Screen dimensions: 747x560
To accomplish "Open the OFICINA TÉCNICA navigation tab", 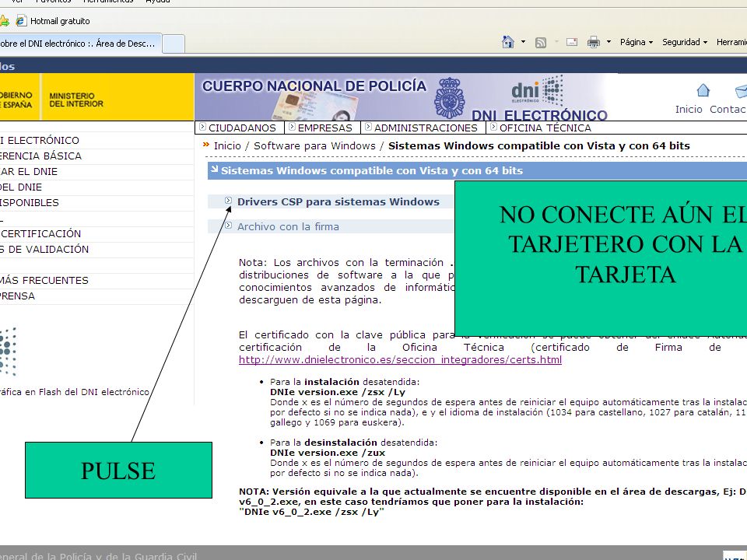I will pos(545,128).
